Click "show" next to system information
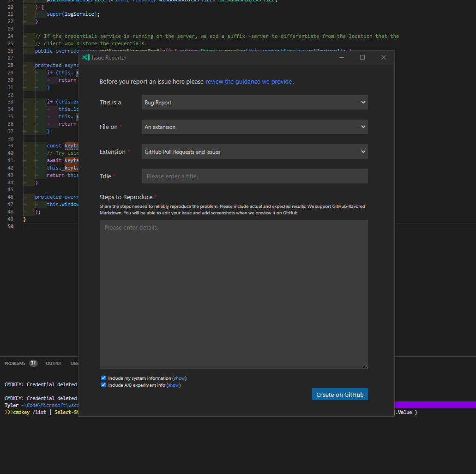Viewport: 476px width, 474px height. 179,377
